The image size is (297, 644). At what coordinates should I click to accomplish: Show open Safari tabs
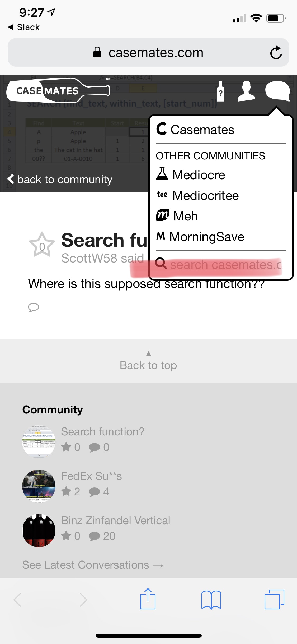(274, 599)
